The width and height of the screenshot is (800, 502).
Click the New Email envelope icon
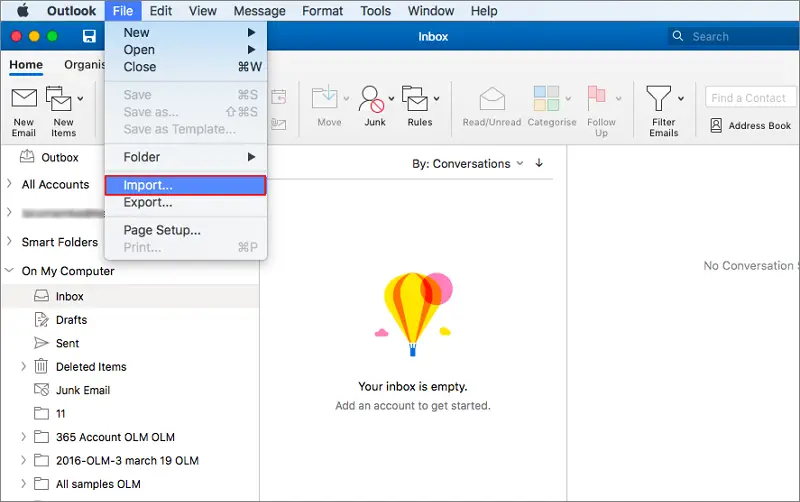(24, 97)
